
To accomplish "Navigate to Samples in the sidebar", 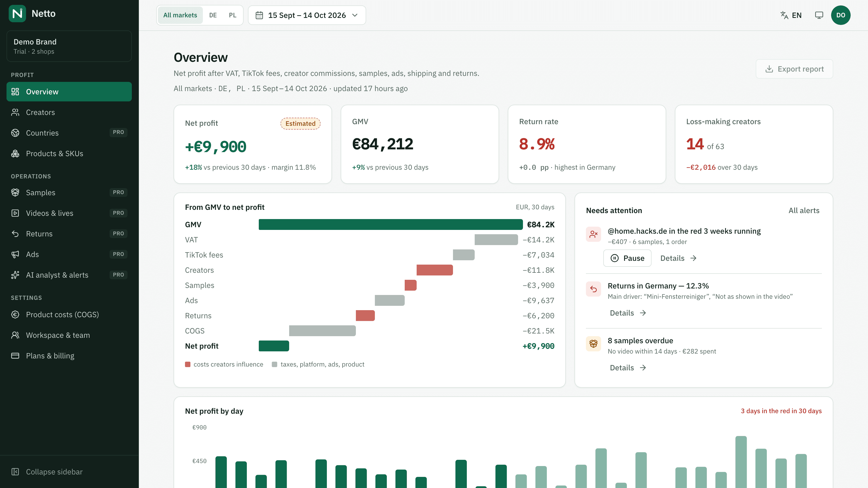I will tap(69, 192).
